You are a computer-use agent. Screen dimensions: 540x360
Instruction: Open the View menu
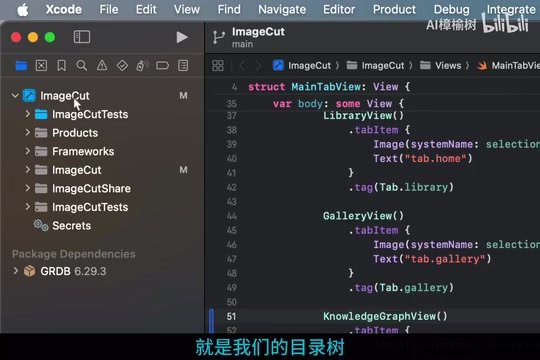pyautogui.click(x=187, y=9)
